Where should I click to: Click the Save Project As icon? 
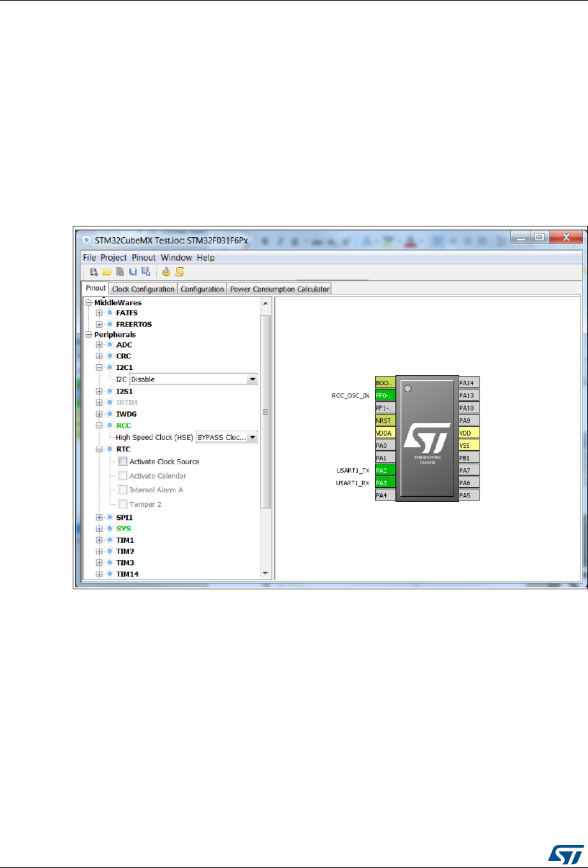pos(145,272)
